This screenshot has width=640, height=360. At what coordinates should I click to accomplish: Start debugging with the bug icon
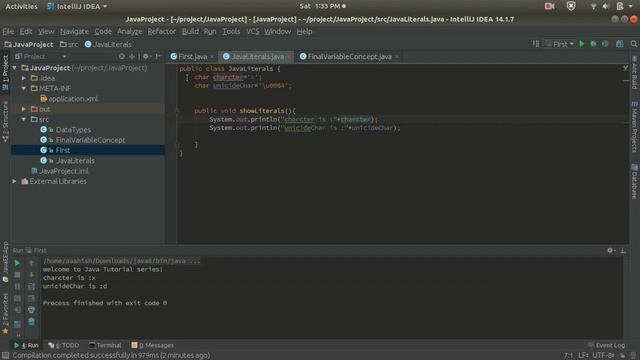pos(593,44)
